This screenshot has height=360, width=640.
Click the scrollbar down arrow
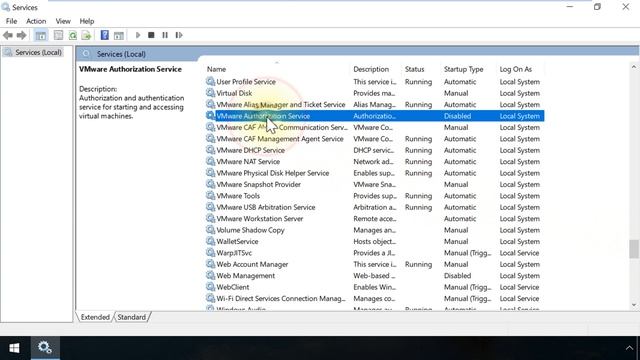[x=633, y=305]
